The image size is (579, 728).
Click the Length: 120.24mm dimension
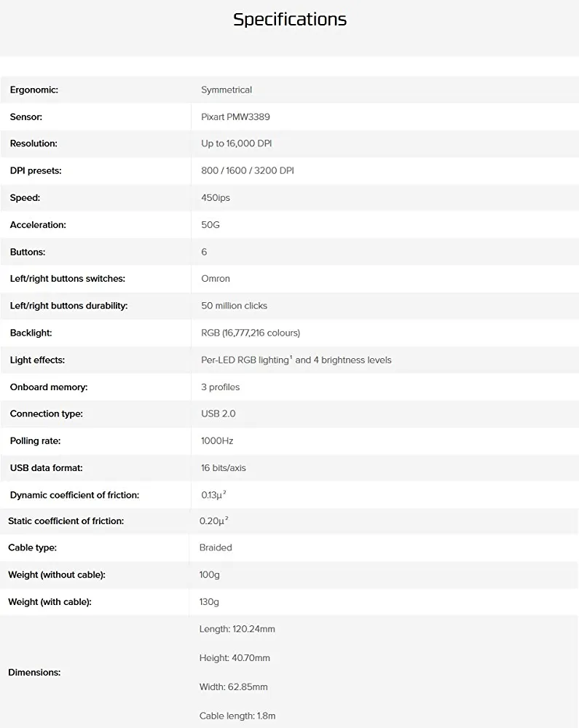click(237, 629)
